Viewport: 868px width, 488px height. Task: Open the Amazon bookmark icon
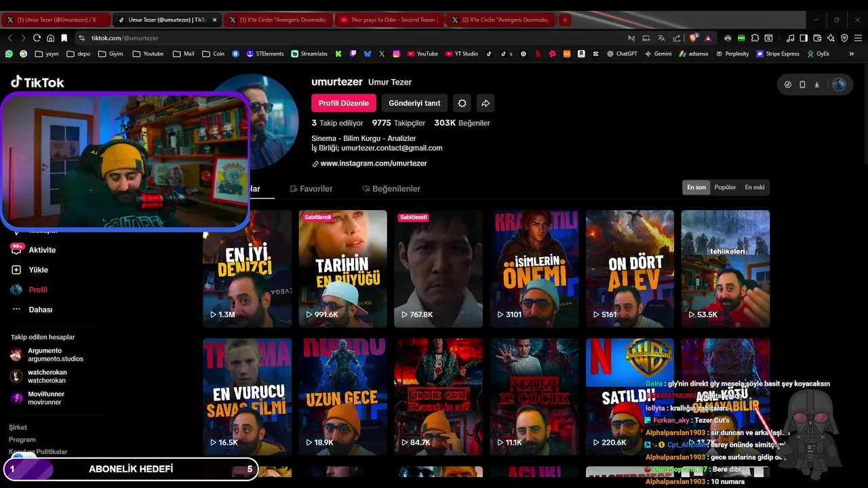click(581, 54)
